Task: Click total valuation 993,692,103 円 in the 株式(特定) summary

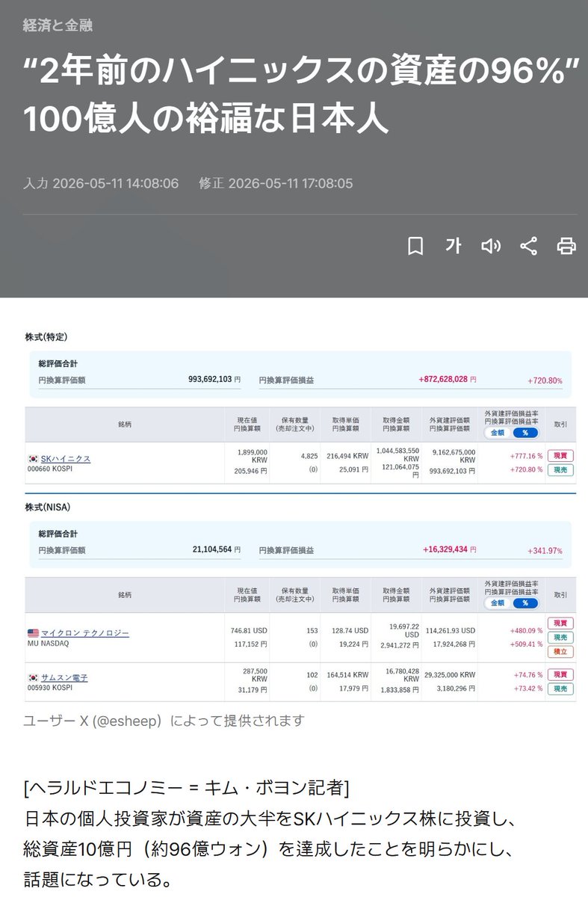Action: click(x=214, y=380)
